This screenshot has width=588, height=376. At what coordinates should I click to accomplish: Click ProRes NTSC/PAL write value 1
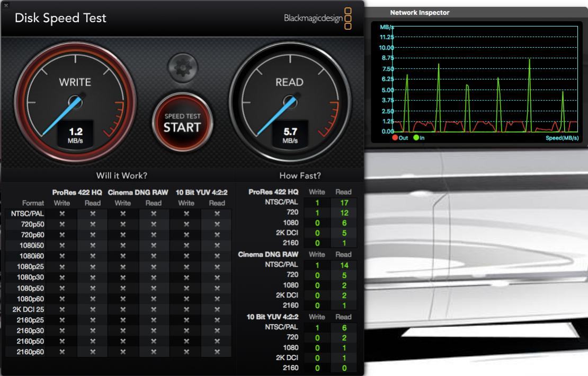coord(317,203)
